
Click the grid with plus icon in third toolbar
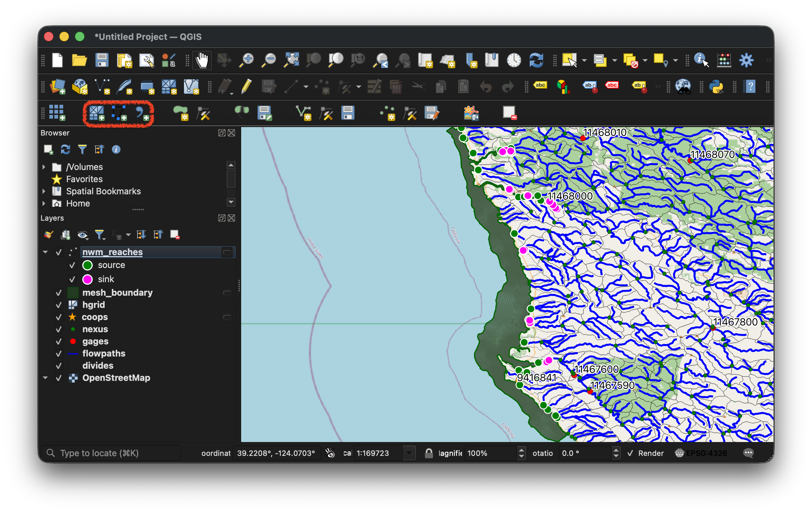(57, 113)
